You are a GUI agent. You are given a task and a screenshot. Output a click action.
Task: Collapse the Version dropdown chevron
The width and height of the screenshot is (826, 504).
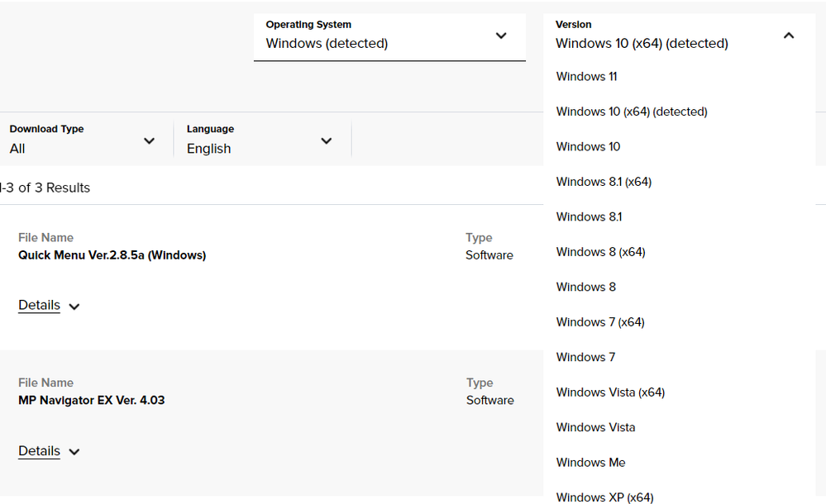788,36
